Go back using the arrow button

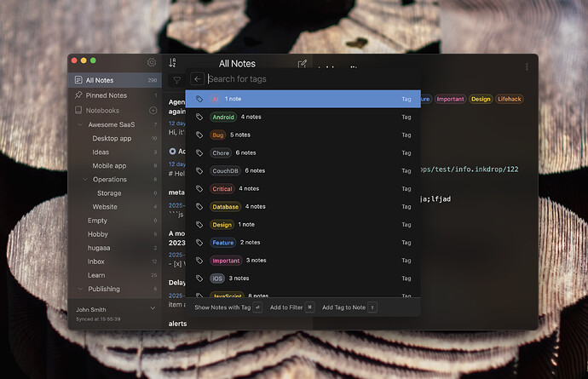pos(198,79)
